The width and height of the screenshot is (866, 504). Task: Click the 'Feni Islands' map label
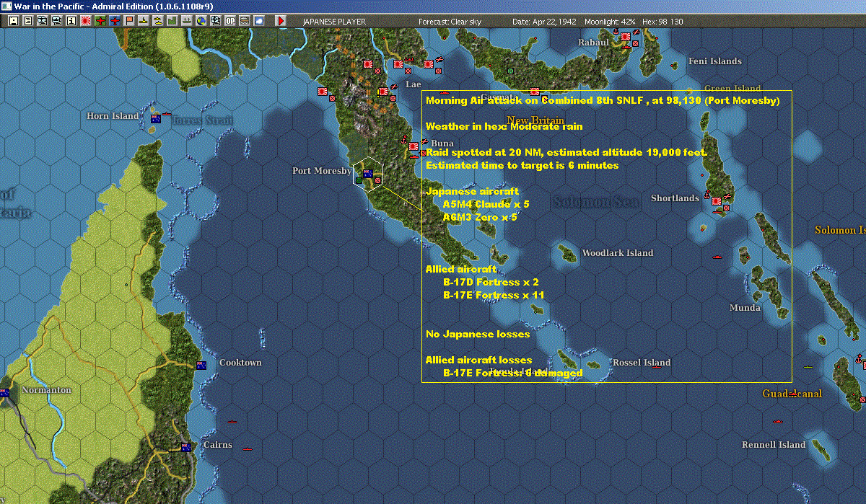(715, 61)
